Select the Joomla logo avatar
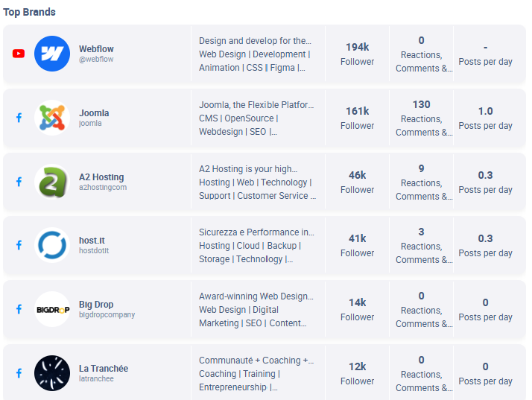 click(x=52, y=118)
